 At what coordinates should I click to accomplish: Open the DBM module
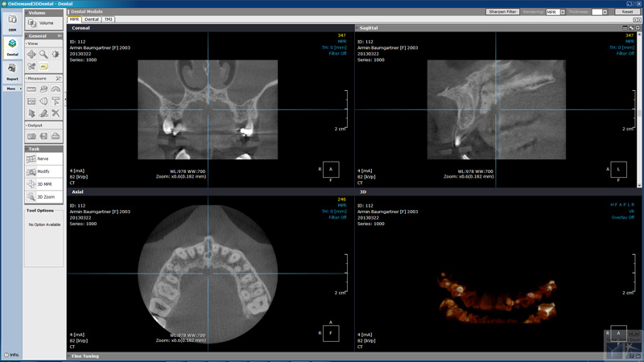tap(12, 22)
